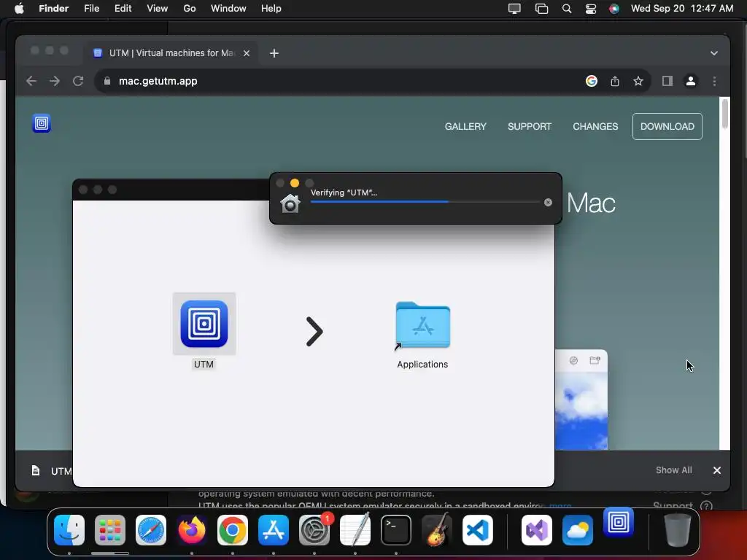Toggle the Chrome side panel
The height and width of the screenshot is (560, 747).
667,81
